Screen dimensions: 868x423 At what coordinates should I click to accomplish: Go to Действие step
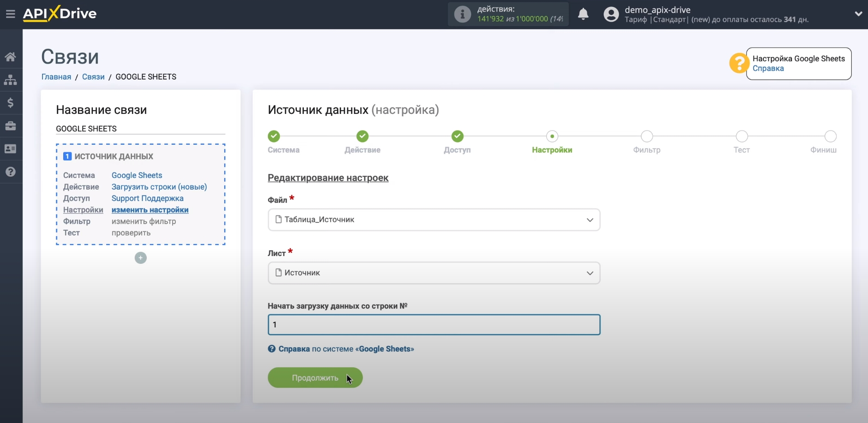(x=362, y=136)
